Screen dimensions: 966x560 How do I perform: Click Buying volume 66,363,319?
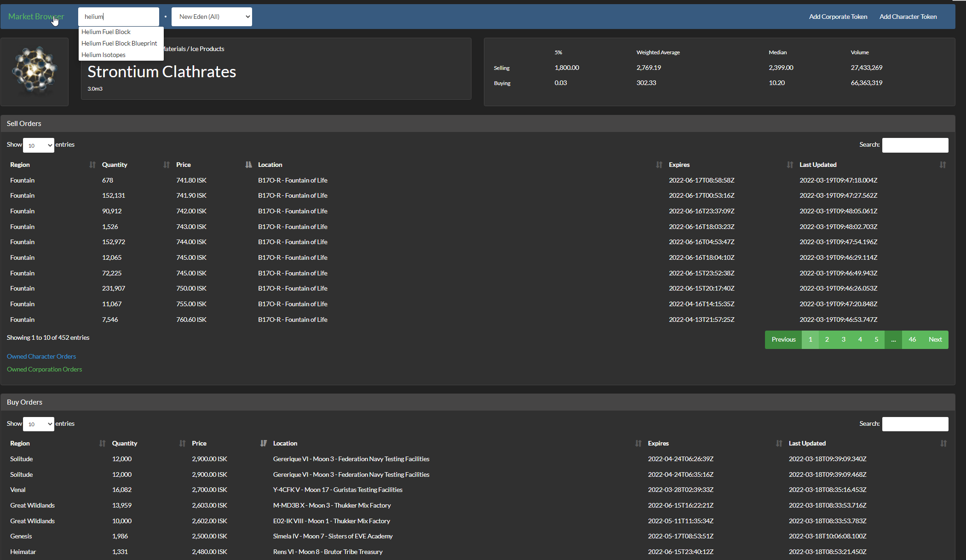866,83
